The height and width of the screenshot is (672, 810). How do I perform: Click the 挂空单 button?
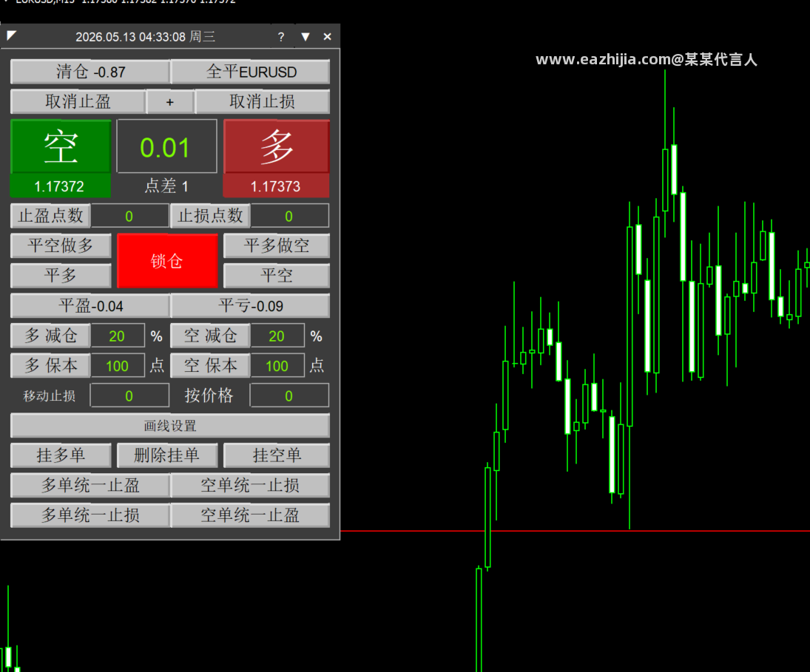click(x=277, y=455)
